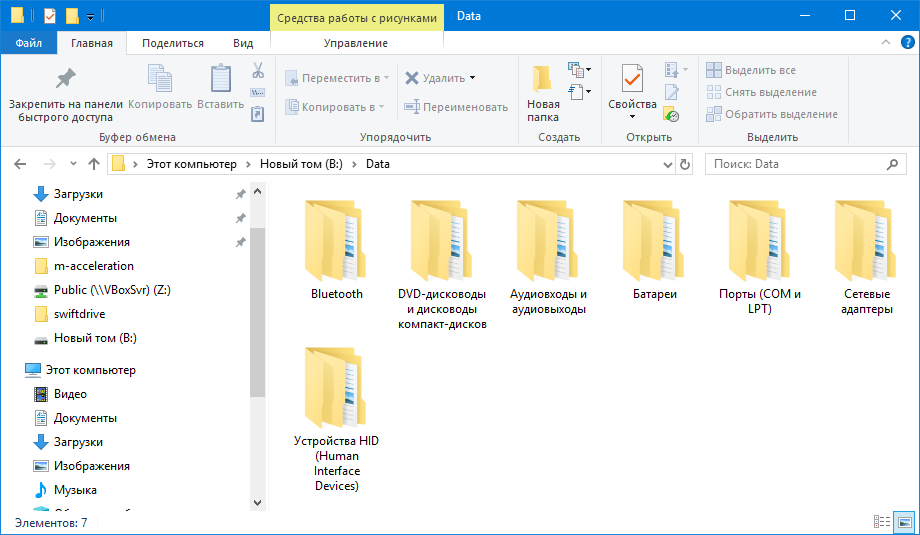
Task: Open the Файл menu
Action: coord(29,43)
